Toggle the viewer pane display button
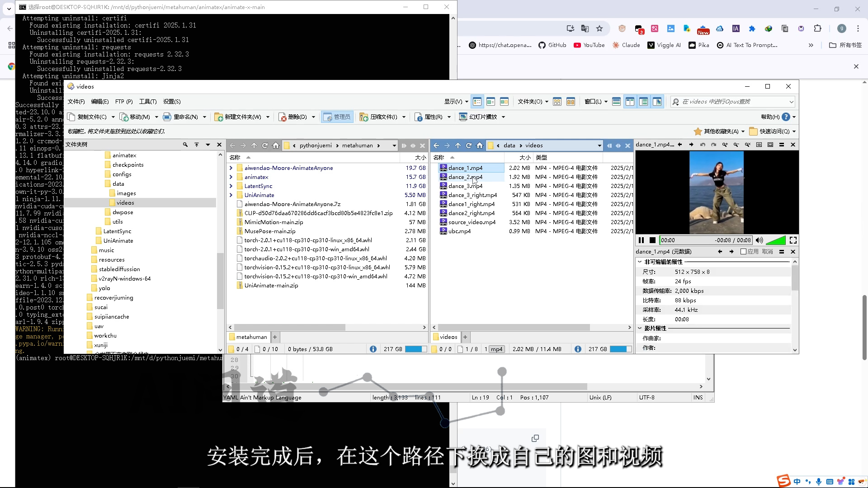This screenshot has width=868, height=488. pos(657,102)
